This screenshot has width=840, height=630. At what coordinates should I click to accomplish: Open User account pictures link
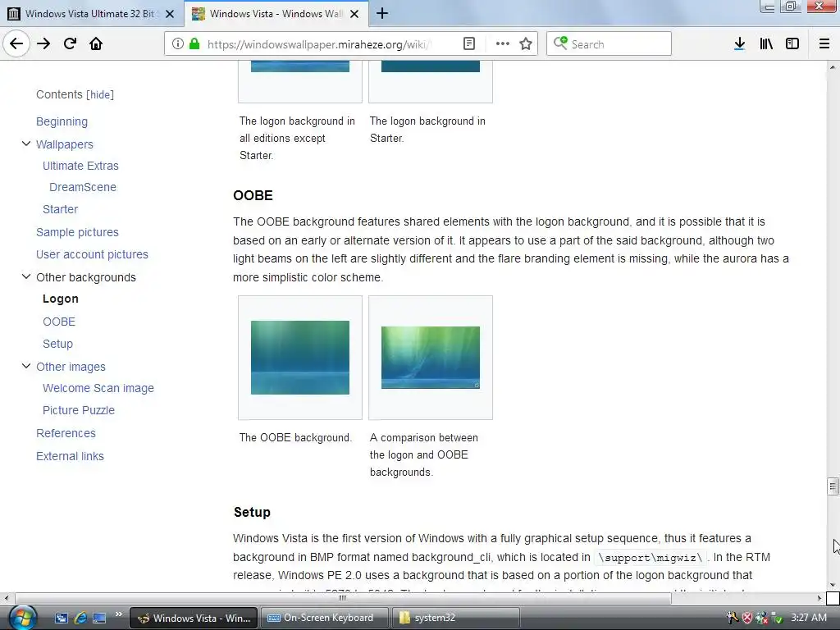[92, 254]
